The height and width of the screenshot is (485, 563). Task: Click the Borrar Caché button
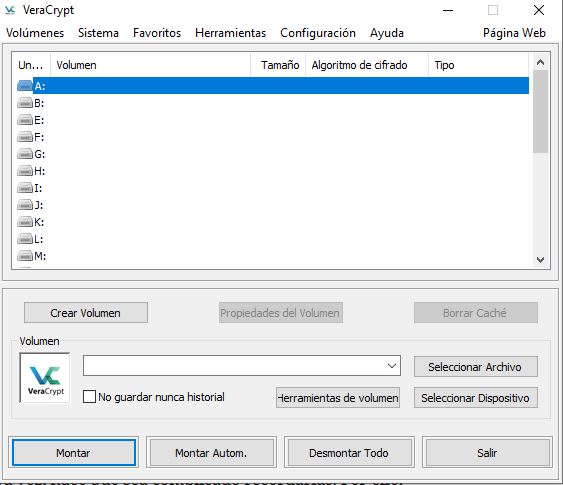tap(476, 313)
